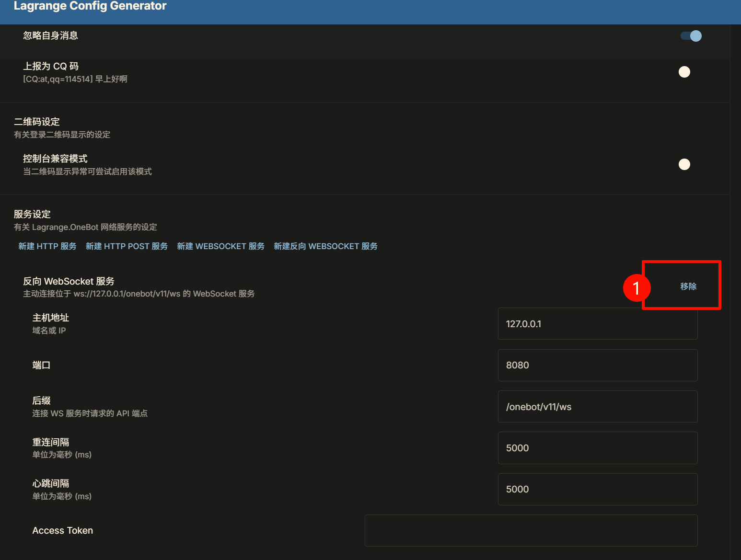Click 新建 HTTP 服务 link
The image size is (741, 560).
(47, 246)
